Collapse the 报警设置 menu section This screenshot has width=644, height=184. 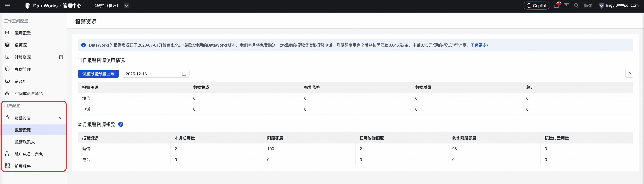pyautogui.click(x=61, y=118)
